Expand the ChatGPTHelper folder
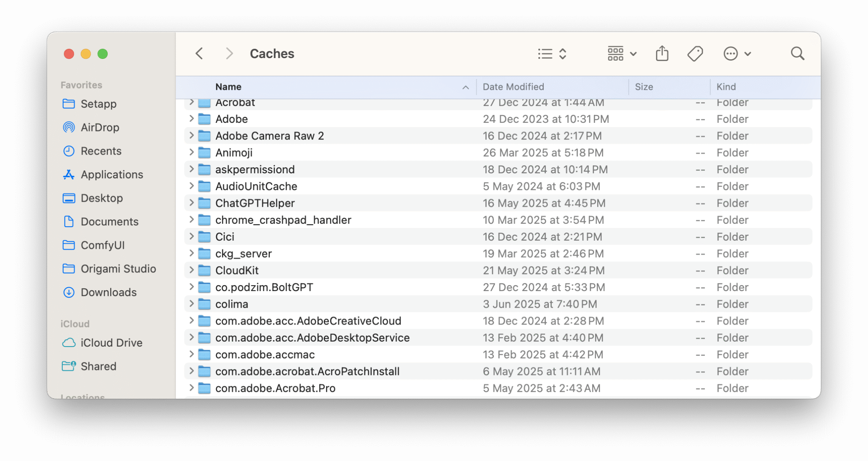This screenshot has width=868, height=461. pyautogui.click(x=191, y=203)
